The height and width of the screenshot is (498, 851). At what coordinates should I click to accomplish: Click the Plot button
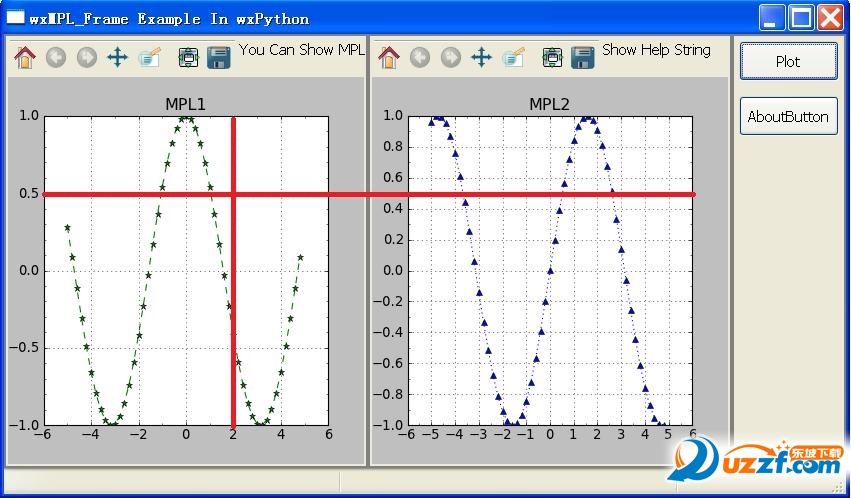[x=789, y=61]
